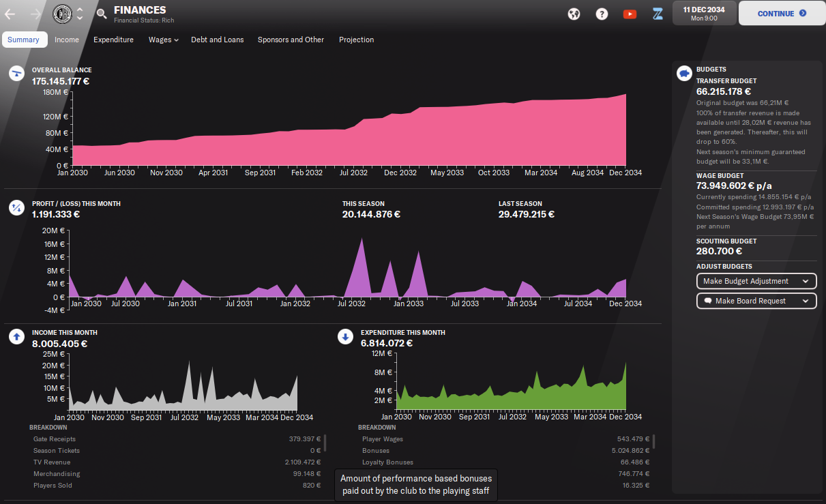Click the Profit this month value 1.191.333 €
826x504 pixels.
(x=56, y=214)
